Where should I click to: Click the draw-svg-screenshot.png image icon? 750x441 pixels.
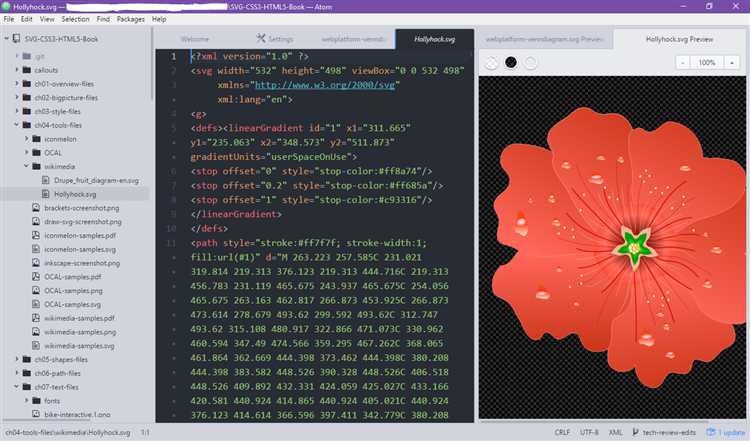[x=36, y=221]
